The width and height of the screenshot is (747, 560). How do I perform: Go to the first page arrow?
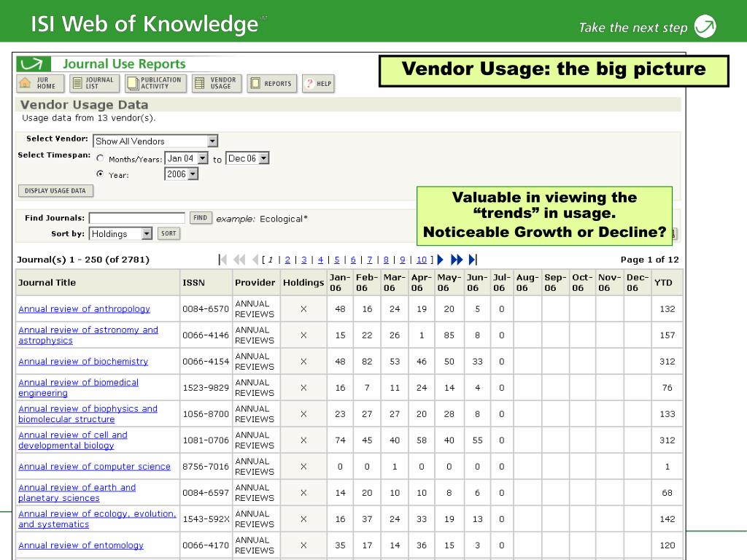222,260
